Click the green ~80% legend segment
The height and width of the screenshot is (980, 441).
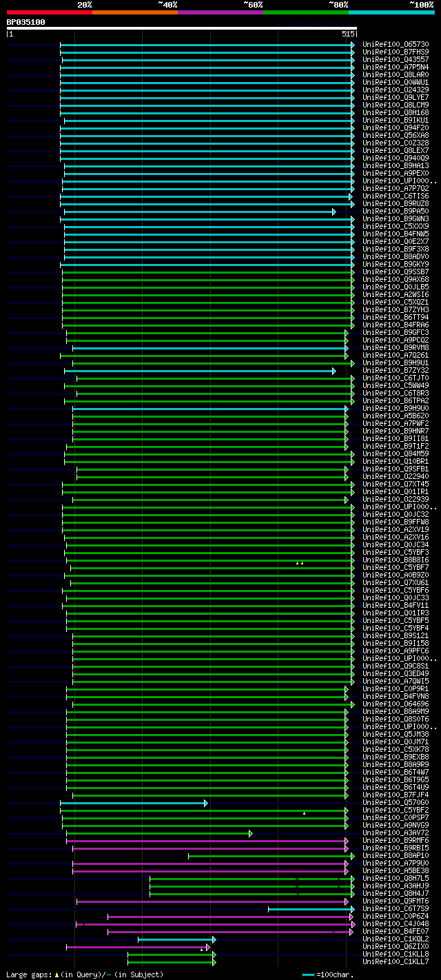(x=306, y=12)
